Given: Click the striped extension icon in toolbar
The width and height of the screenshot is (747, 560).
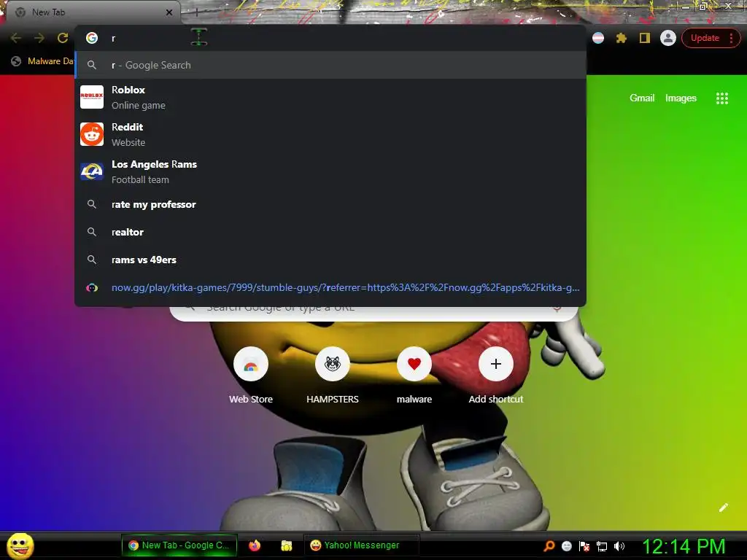Looking at the screenshot, I should [598, 38].
